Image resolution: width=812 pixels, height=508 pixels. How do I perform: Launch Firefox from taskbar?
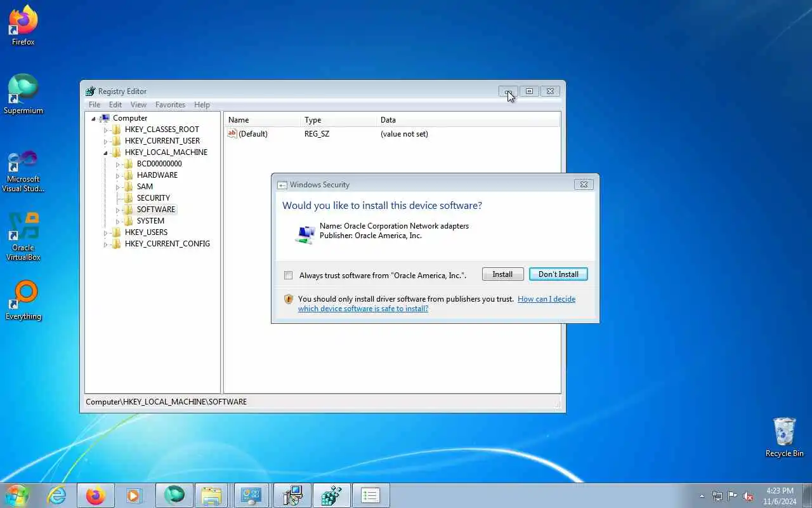click(96, 495)
